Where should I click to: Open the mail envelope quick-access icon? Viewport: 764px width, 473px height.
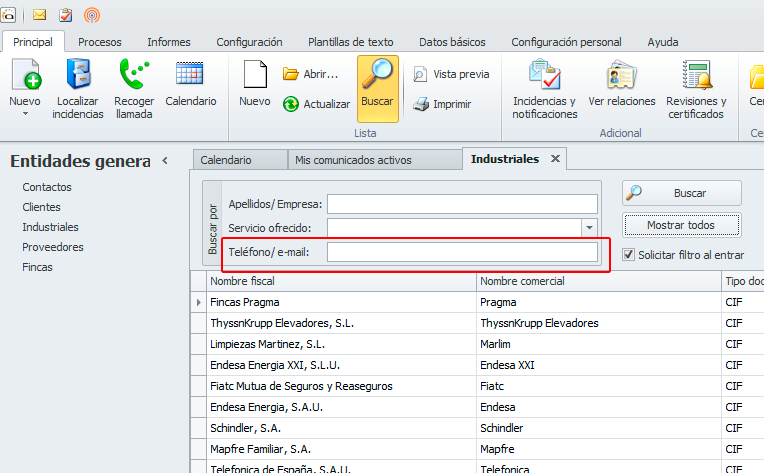(x=39, y=15)
